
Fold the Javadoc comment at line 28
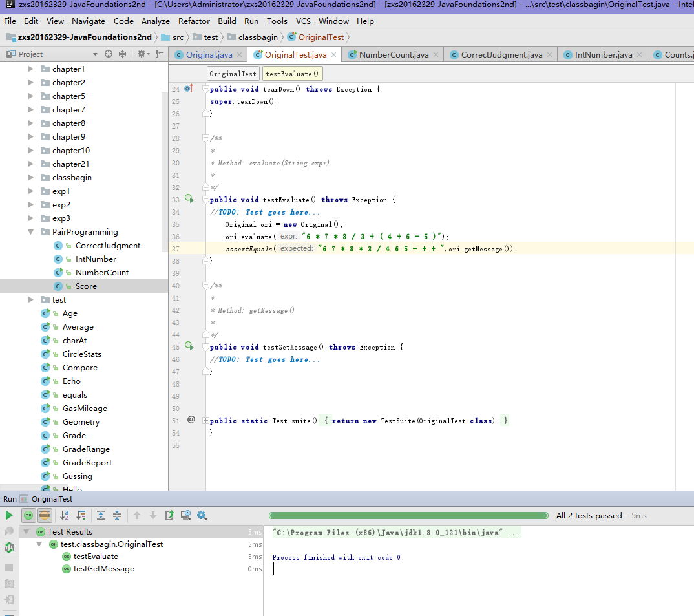(x=205, y=138)
